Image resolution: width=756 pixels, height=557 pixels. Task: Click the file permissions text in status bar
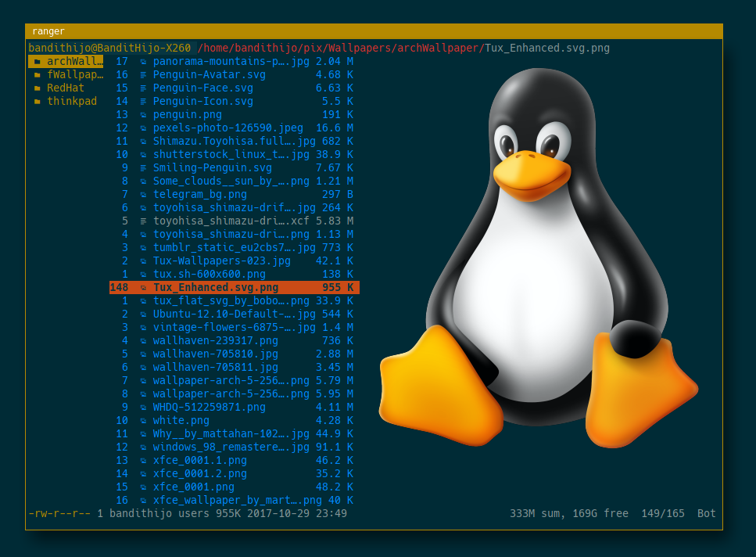point(59,514)
